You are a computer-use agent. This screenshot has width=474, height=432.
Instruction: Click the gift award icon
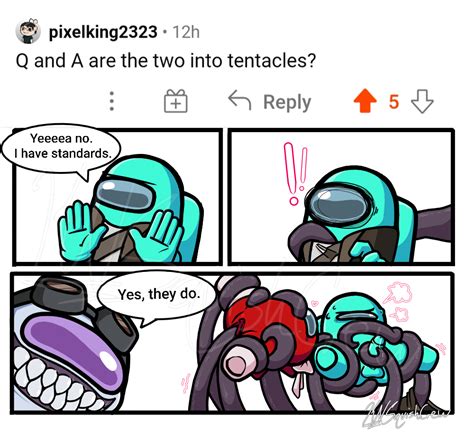(x=176, y=101)
